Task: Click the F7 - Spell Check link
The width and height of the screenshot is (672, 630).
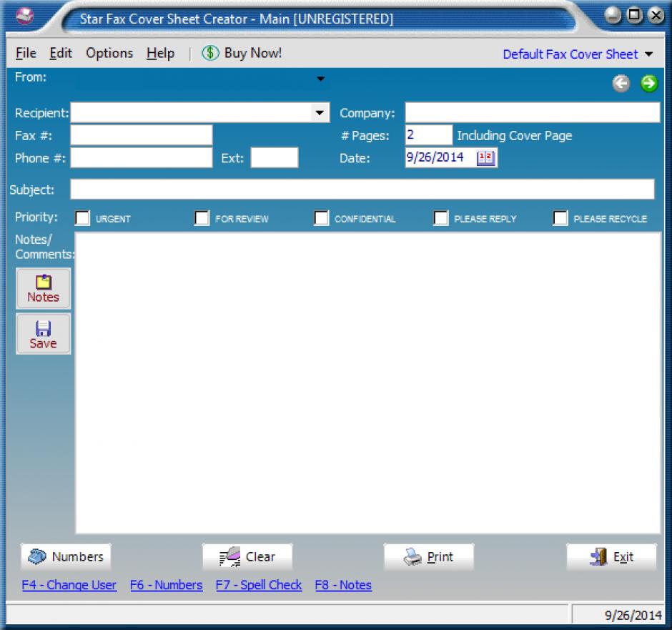Action: [258, 585]
